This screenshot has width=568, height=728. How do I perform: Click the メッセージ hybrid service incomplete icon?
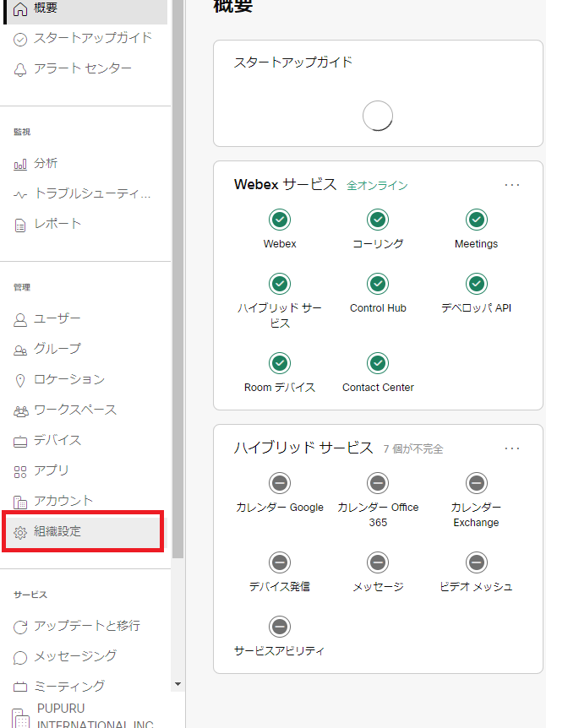378,562
